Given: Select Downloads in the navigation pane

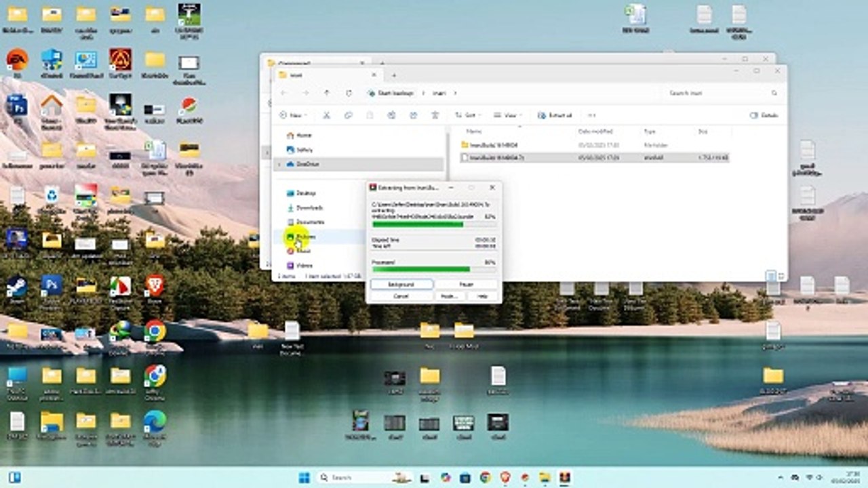Looking at the screenshot, I should pos(304,207).
